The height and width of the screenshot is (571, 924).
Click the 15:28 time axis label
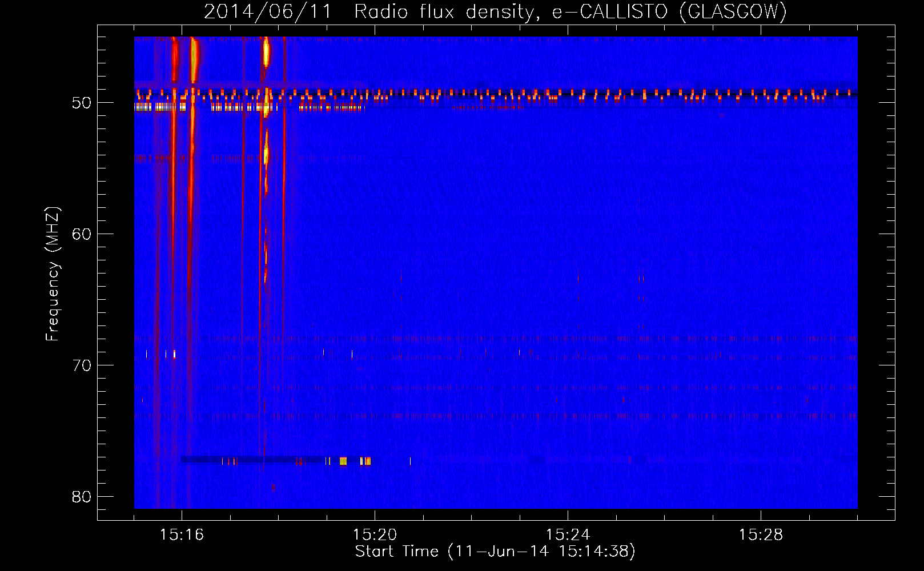pos(761,535)
